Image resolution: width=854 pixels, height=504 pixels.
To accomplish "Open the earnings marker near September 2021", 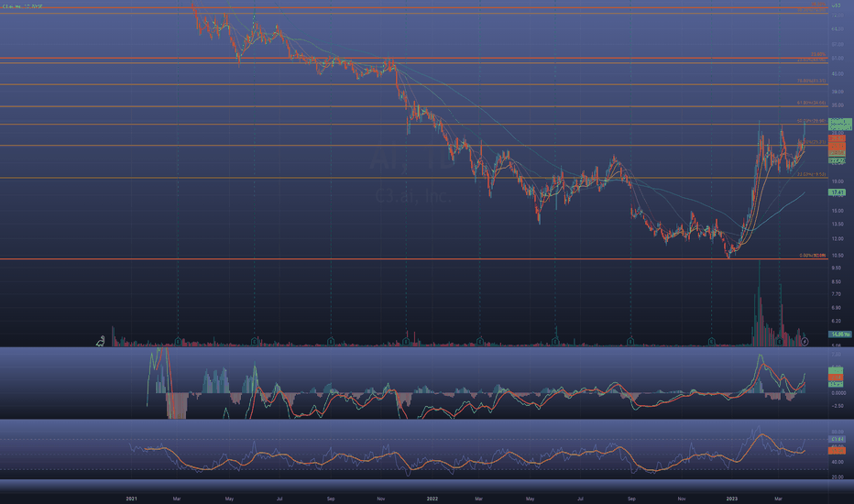I will [331, 342].
